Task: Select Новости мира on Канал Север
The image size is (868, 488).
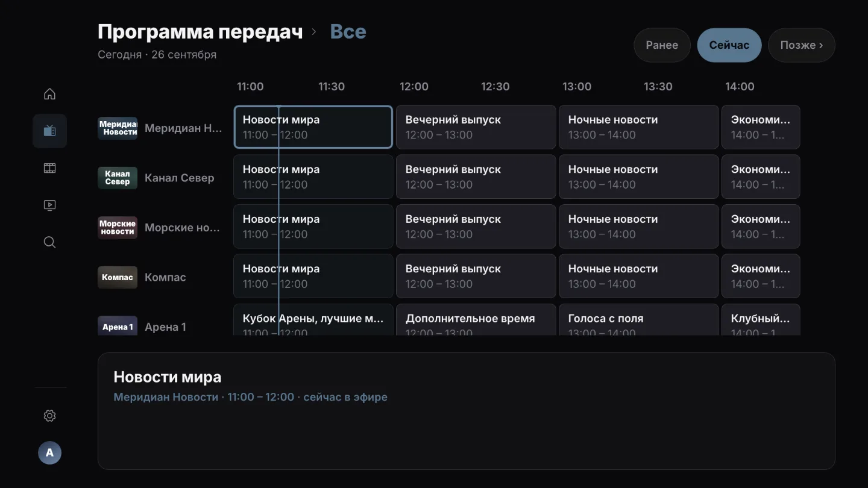Action: pos(313,177)
